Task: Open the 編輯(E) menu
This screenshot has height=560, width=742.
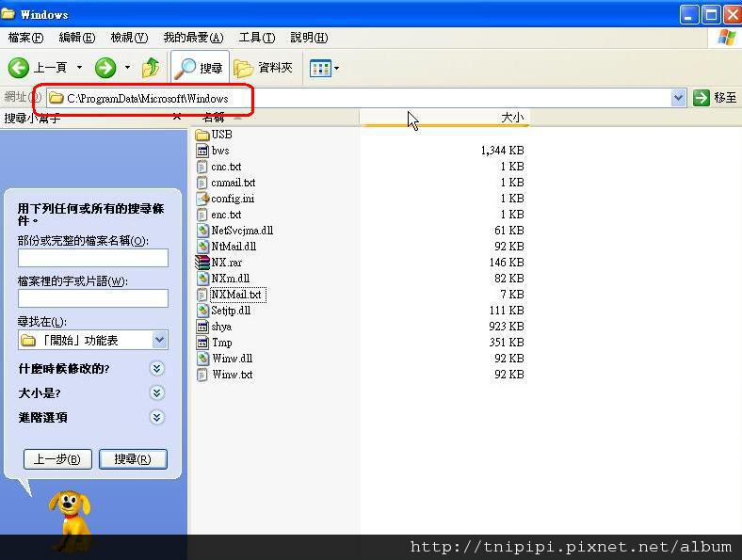Action: [76, 38]
